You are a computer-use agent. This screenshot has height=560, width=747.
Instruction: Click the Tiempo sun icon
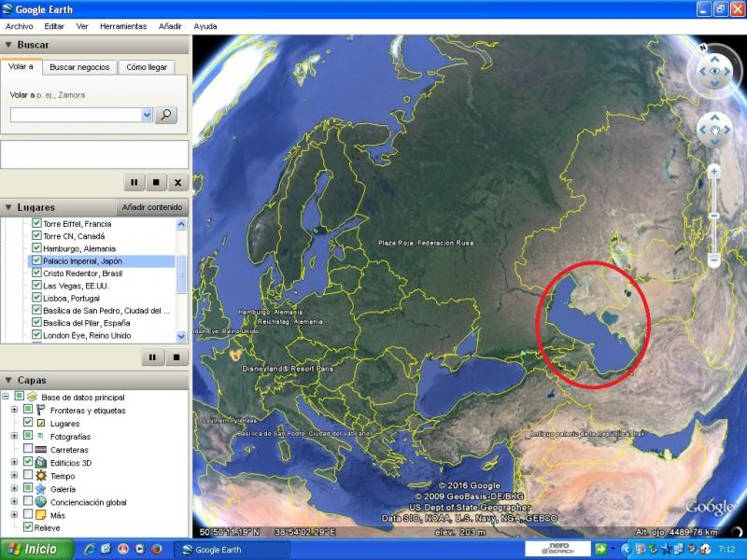(x=41, y=476)
